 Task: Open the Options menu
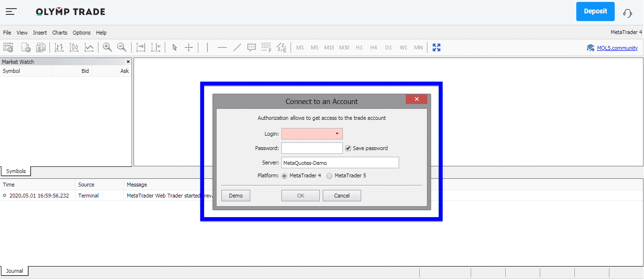coord(82,33)
